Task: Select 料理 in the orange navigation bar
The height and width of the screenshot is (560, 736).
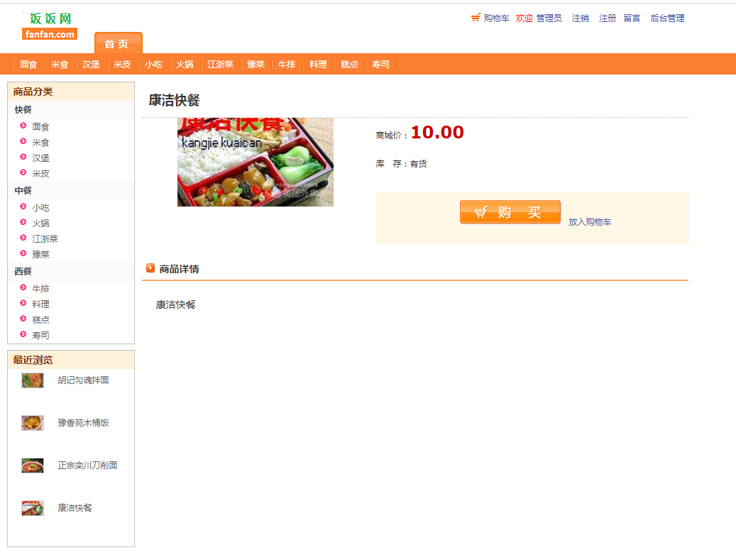Action: [318, 65]
